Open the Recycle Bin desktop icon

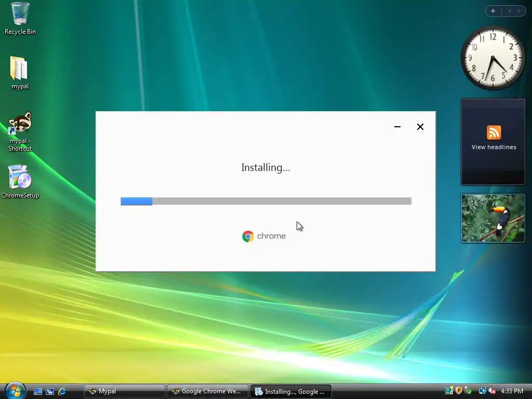click(20, 18)
